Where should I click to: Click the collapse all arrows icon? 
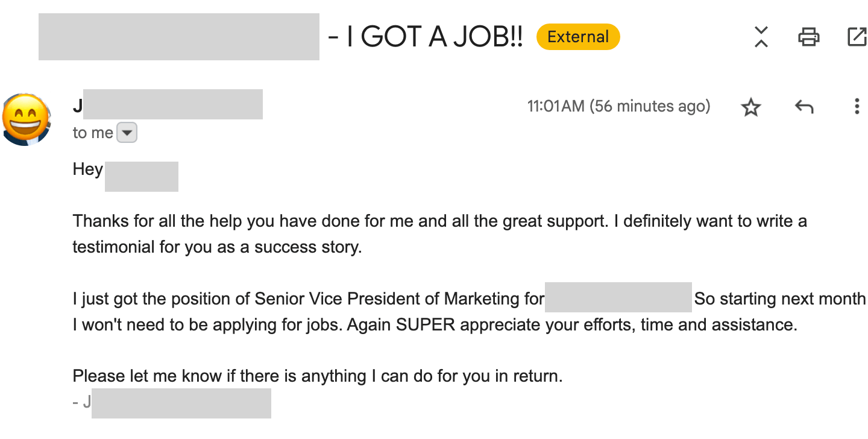pos(761,37)
